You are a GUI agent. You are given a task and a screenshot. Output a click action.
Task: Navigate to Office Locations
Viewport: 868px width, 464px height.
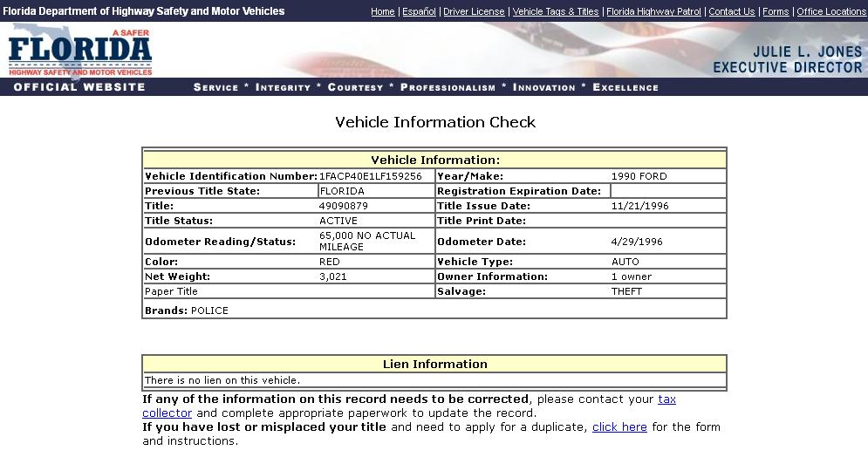pyautogui.click(x=831, y=11)
